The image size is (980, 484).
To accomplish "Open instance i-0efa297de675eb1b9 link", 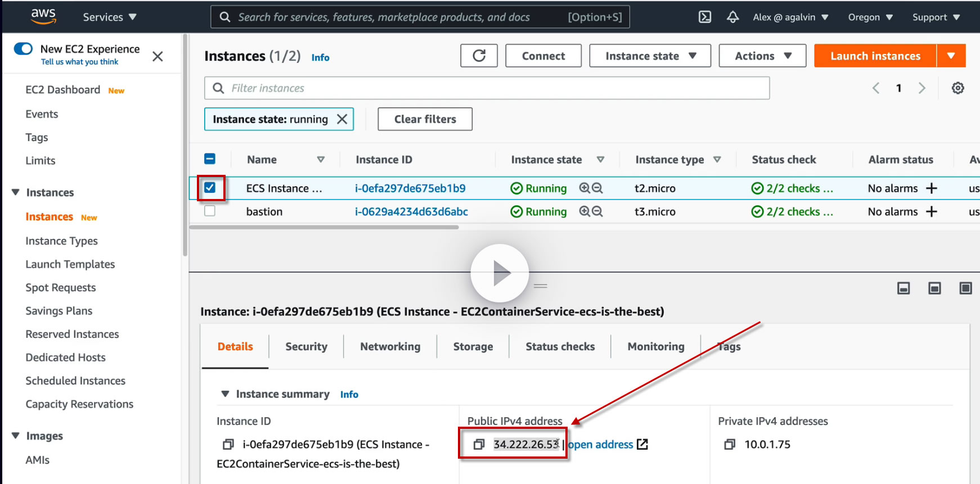I will pos(410,188).
